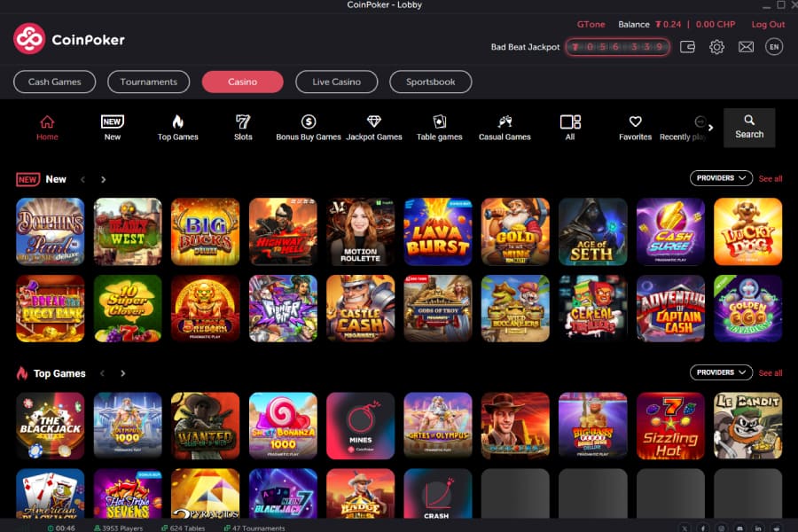Viewport: 798px width, 532px height.
Task: Open the Sportsbook tab
Action: pos(430,82)
